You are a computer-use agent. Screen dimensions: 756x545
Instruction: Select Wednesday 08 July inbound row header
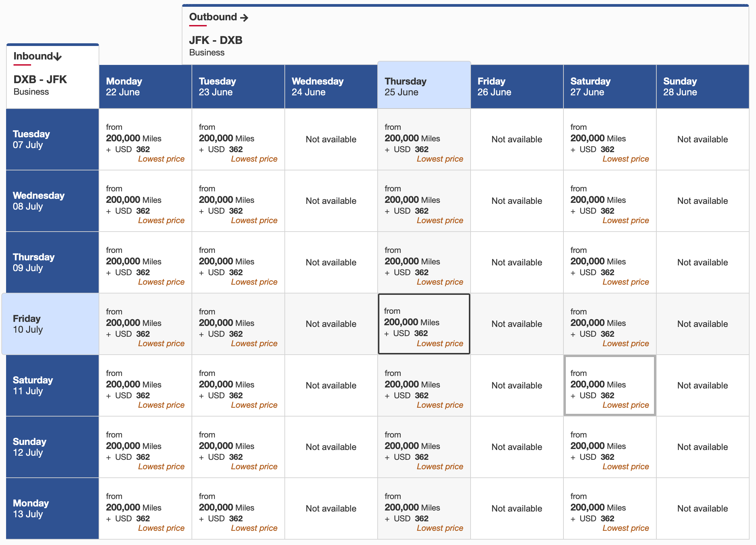click(x=52, y=201)
